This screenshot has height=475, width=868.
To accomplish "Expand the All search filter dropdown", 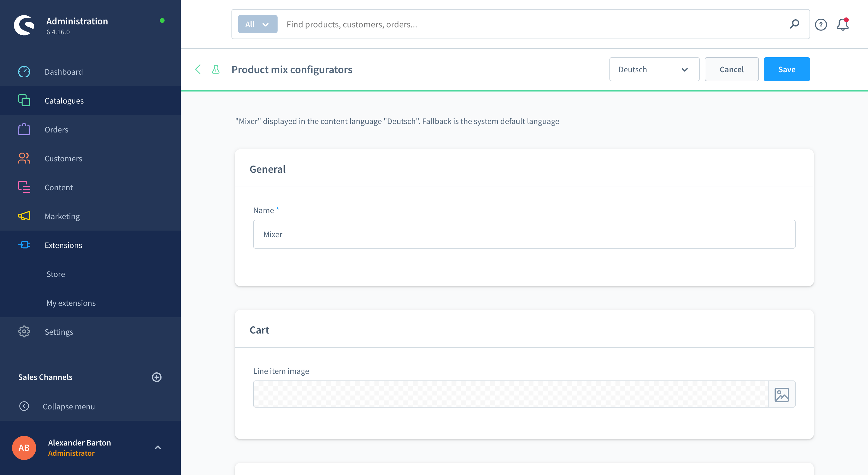I will [x=257, y=24].
